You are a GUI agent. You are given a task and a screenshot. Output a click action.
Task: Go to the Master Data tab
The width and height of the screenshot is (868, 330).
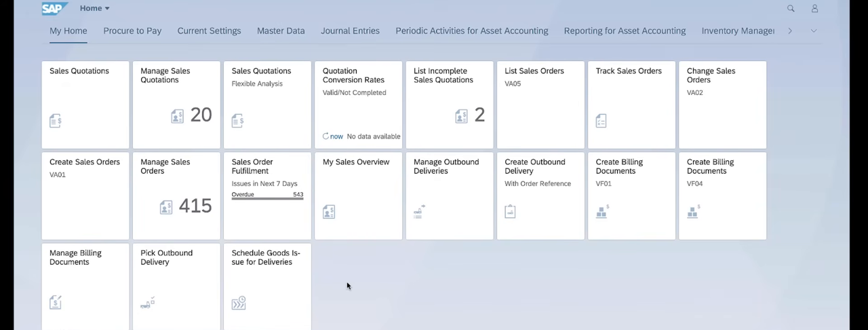pos(281,31)
